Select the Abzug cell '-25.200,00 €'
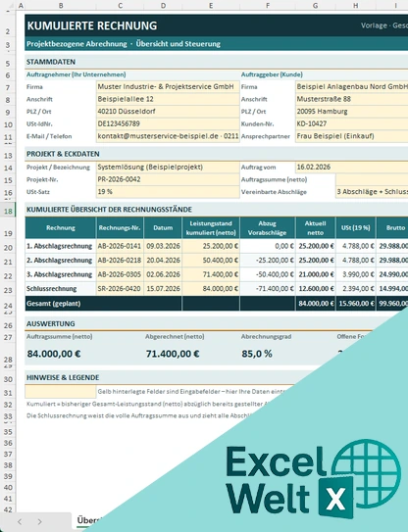The height and width of the screenshot is (532, 408). click(268, 261)
